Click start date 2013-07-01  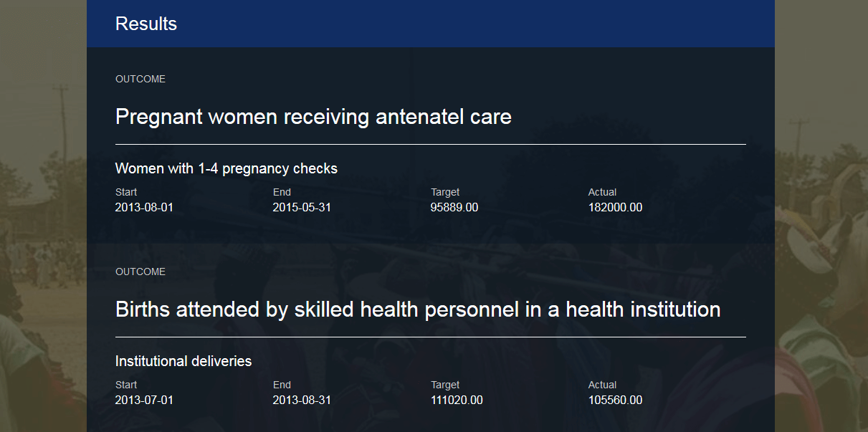click(x=144, y=400)
